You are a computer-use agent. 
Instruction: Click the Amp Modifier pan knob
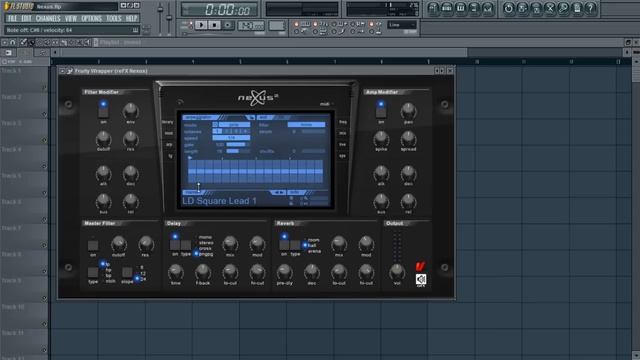[408, 111]
